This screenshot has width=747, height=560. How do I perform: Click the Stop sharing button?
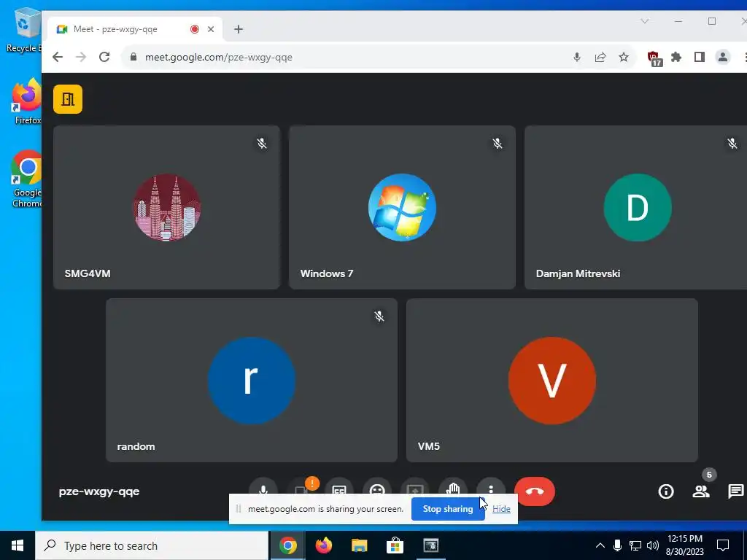coord(448,508)
